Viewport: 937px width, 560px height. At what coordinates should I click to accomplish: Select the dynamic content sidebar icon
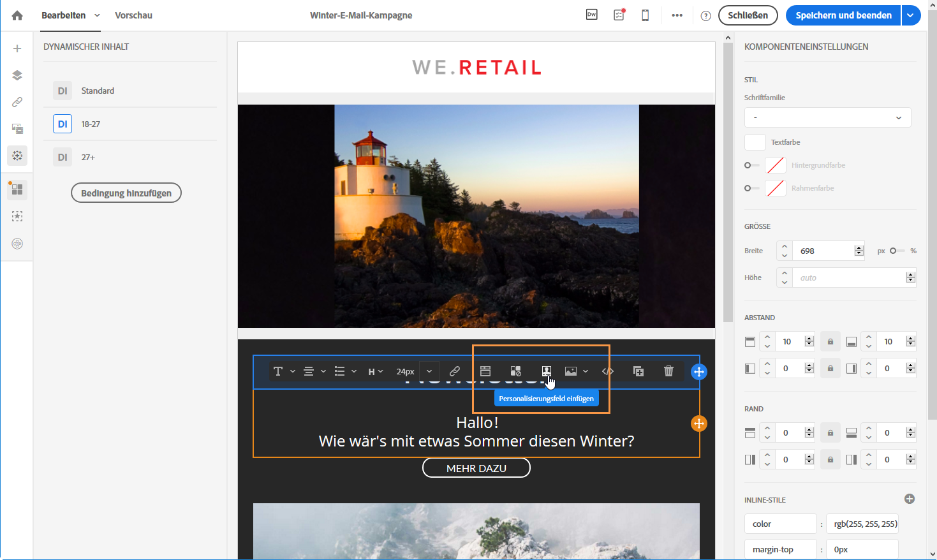[x=17, y=156]
